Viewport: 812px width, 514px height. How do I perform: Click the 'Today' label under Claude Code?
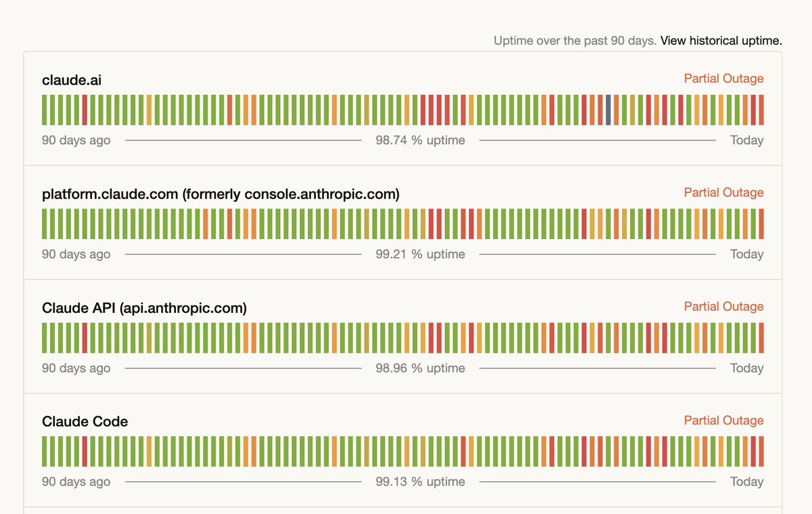[x=747, y=481]
